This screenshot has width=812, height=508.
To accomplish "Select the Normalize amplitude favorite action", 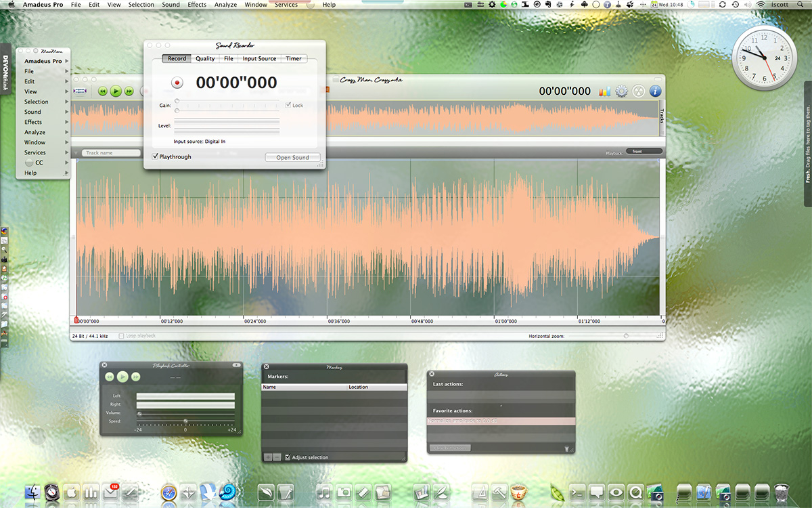I will coord(501,421).
